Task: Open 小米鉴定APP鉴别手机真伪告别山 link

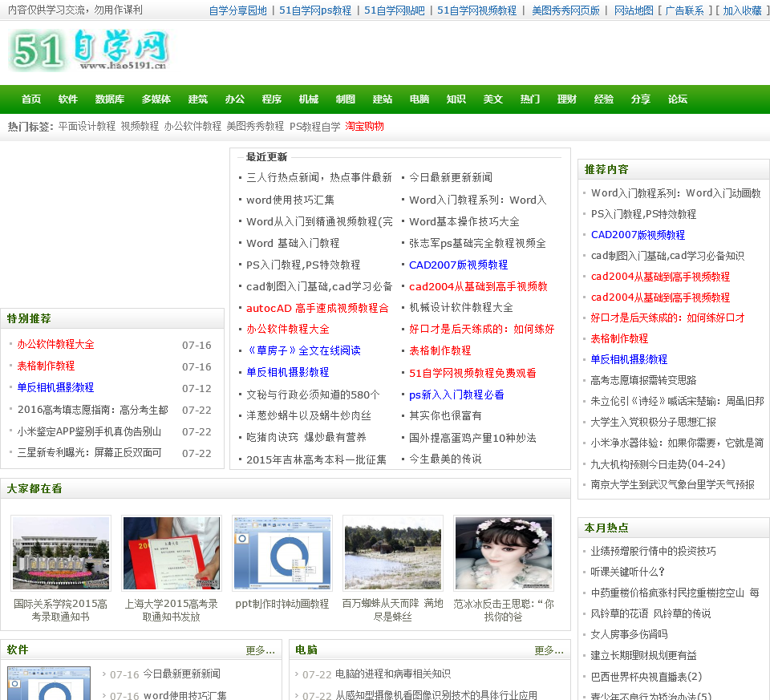Action: pyautogui.click(x=89, y=431)
